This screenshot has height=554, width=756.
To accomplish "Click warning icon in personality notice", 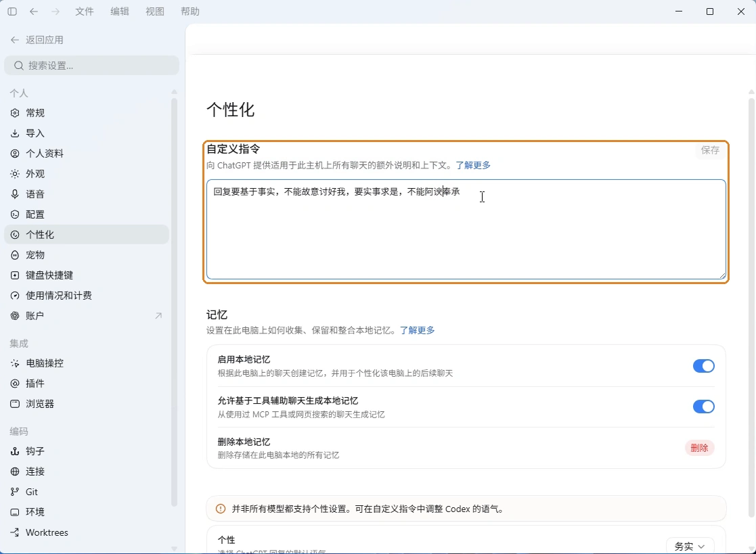I will point(221,509).
